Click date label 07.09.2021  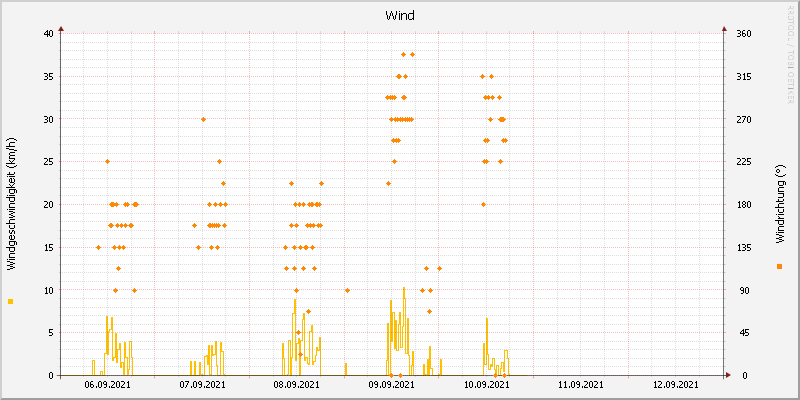pyautogui.click(x=202, y=385)
